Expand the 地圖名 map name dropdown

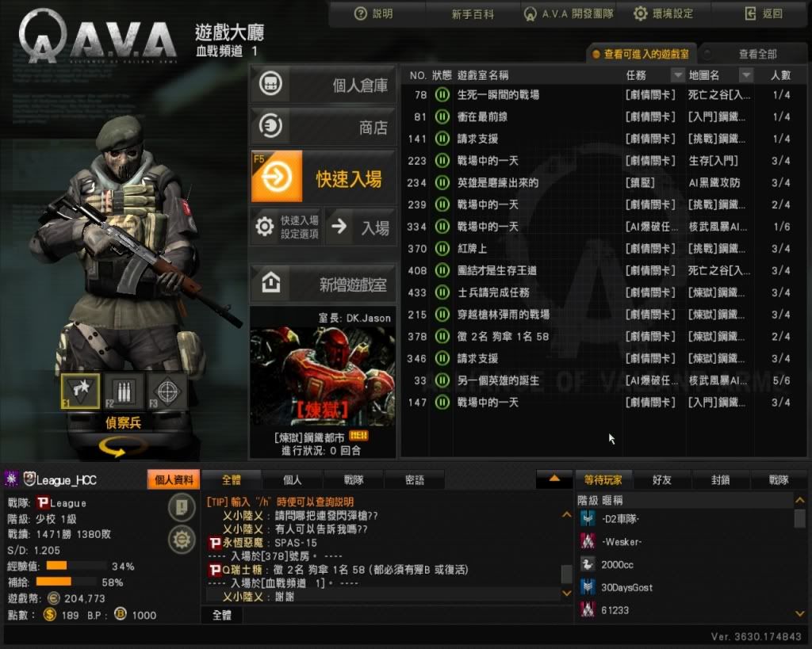click(x=745, y=75)
